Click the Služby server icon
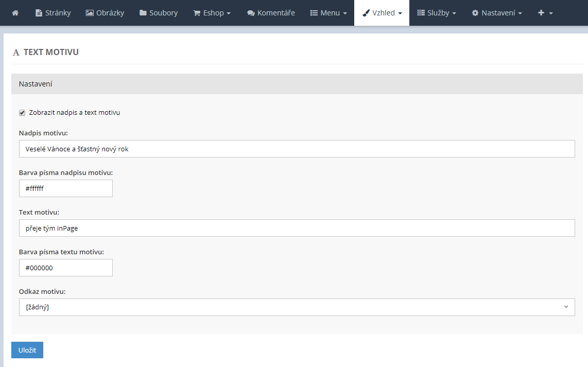588x367 pixels. click(421, 13)
